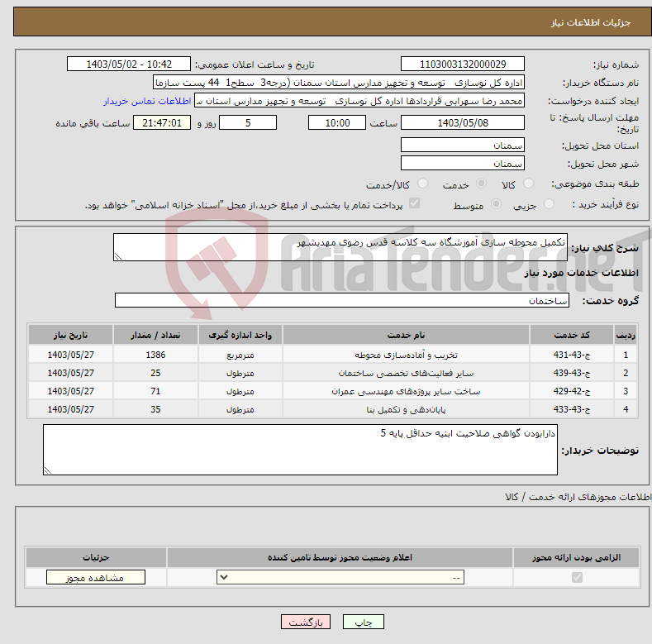652x644 pixels.
Task: Click service code ج-43-431
Action: (571, 355)
